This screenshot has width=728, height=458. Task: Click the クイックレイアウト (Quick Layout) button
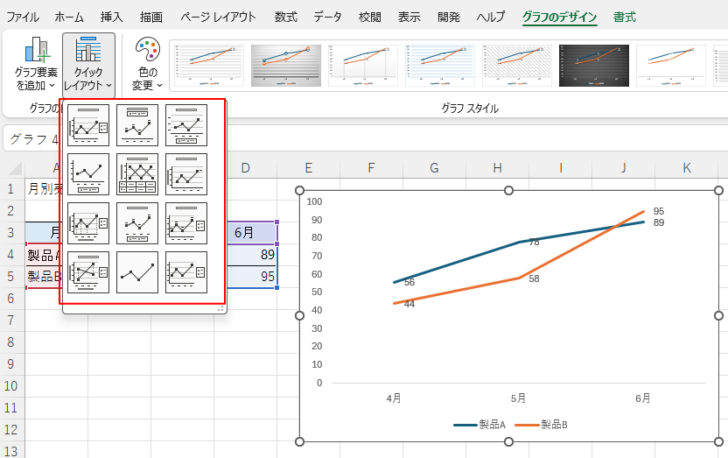[88, 63]
